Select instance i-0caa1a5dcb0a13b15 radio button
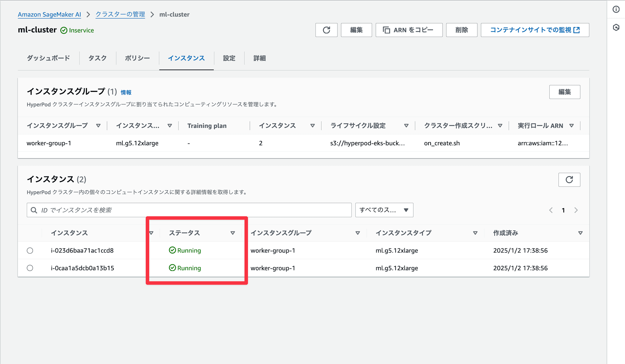This screenshot has height=364, width=625. click(30, 268)
